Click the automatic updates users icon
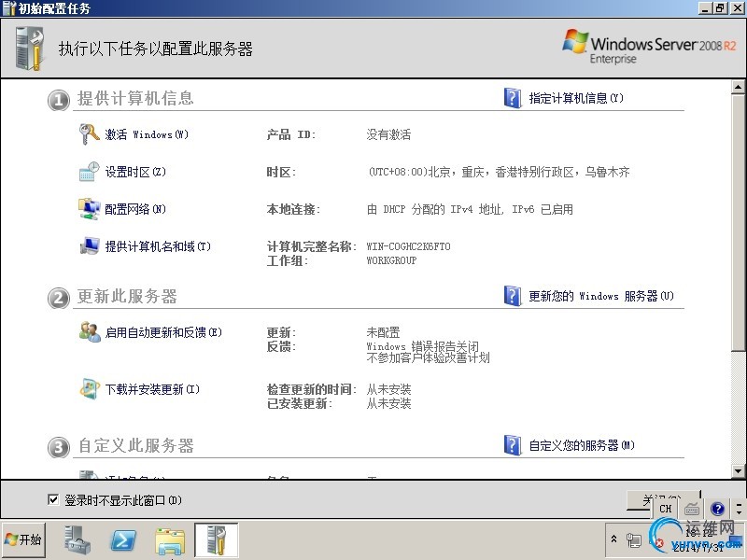This screenshot has height=560, width=747. (90, 332)
